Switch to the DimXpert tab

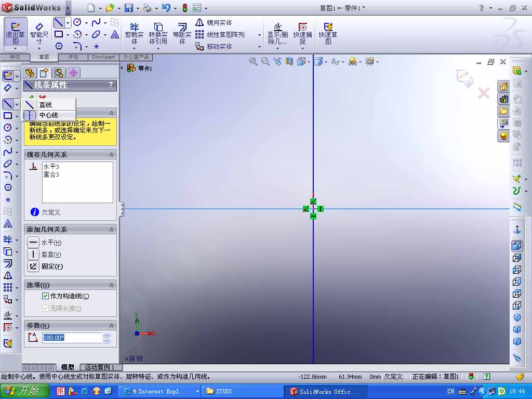tap(103, 57)
